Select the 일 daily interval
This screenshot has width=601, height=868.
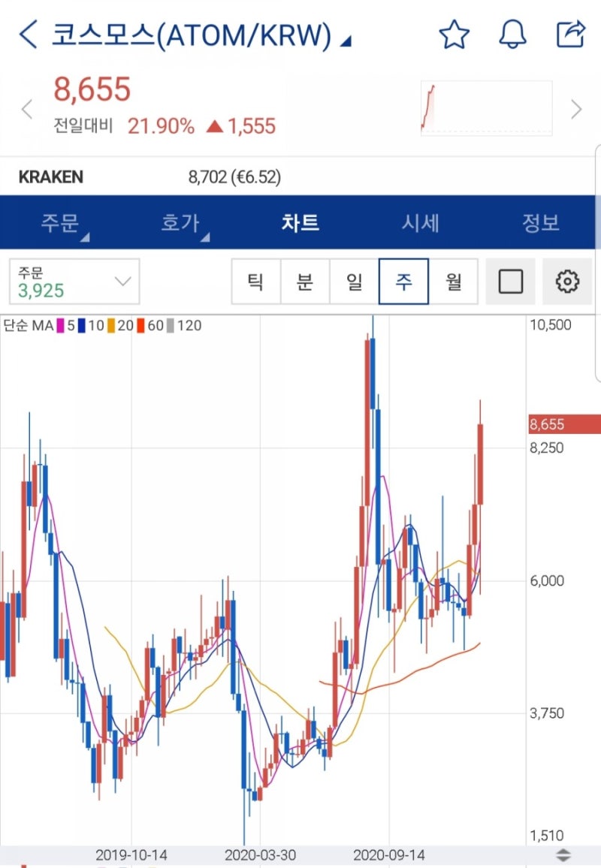pyautogui.click(x=355, y=282)
